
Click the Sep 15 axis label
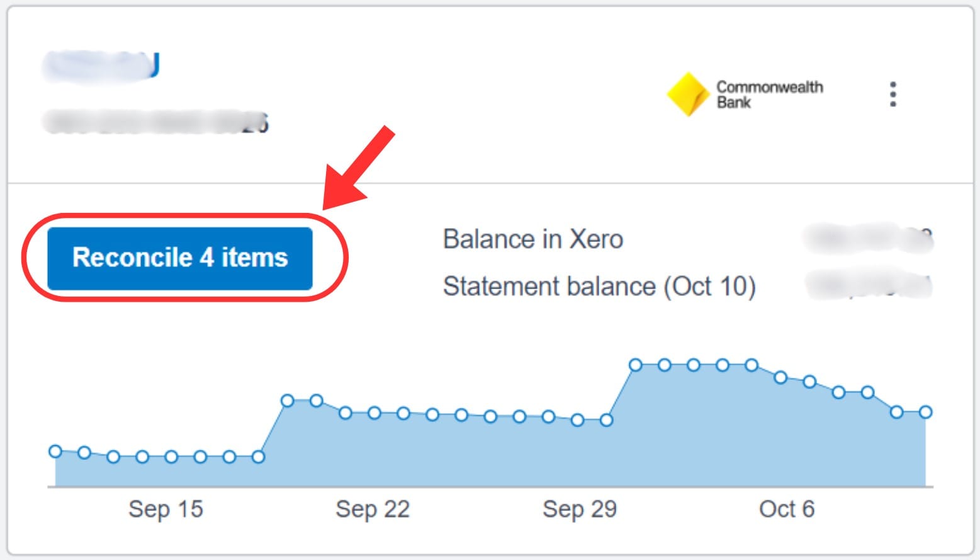tap(166, 509)
